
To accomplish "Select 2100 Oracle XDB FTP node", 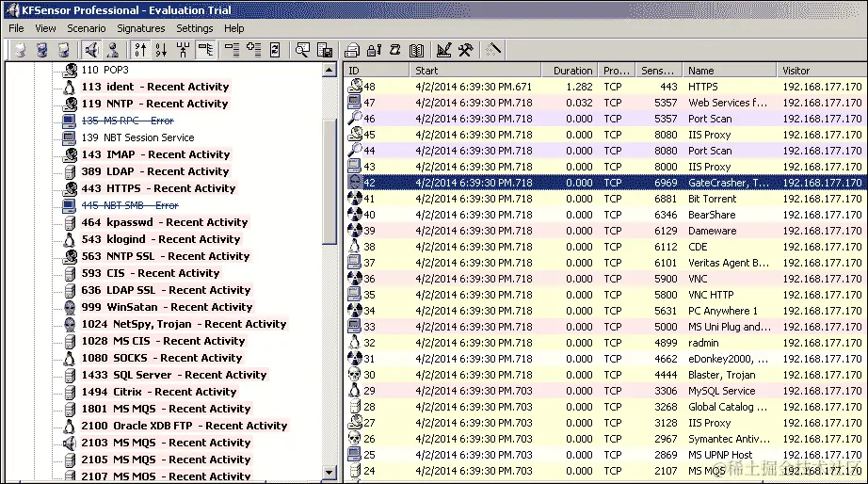I will click(x=185, y=426).
